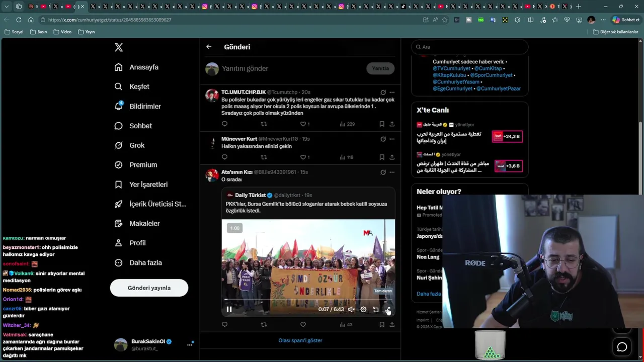Click the 1.00 playback speed badge
The height and width of the screenshot is (362, 644).
[235, 228]
